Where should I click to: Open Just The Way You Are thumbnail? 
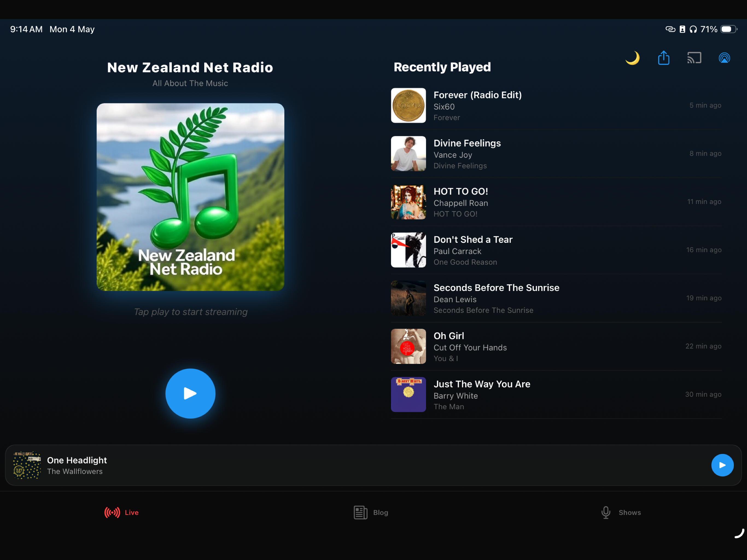408,395
